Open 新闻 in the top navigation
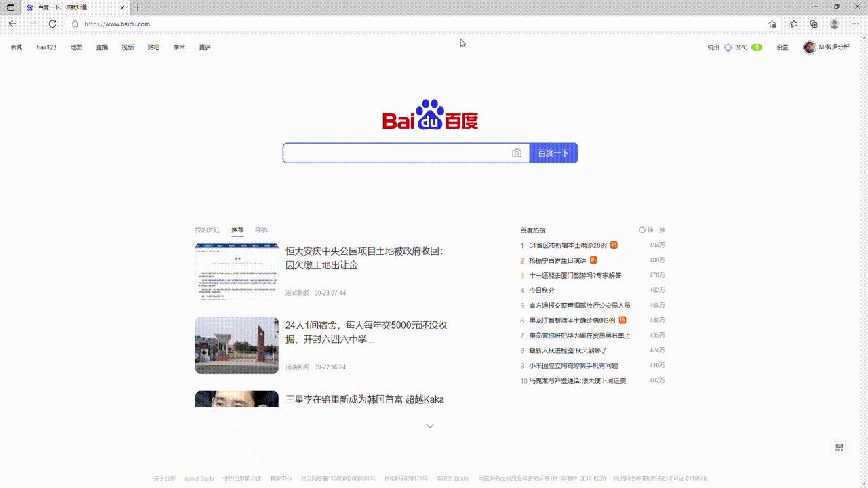 point(16,47)
